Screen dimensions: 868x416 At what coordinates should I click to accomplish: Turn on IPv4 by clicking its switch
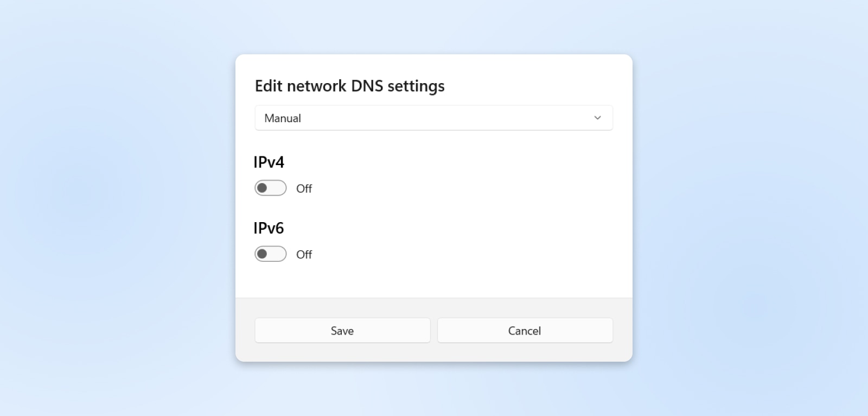click(270, 188)
